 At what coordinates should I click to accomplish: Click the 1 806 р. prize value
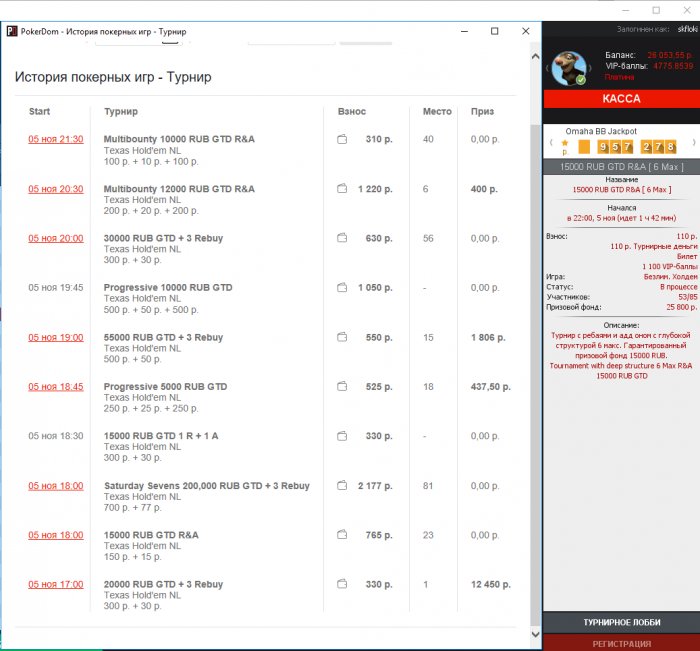(488, 338)
